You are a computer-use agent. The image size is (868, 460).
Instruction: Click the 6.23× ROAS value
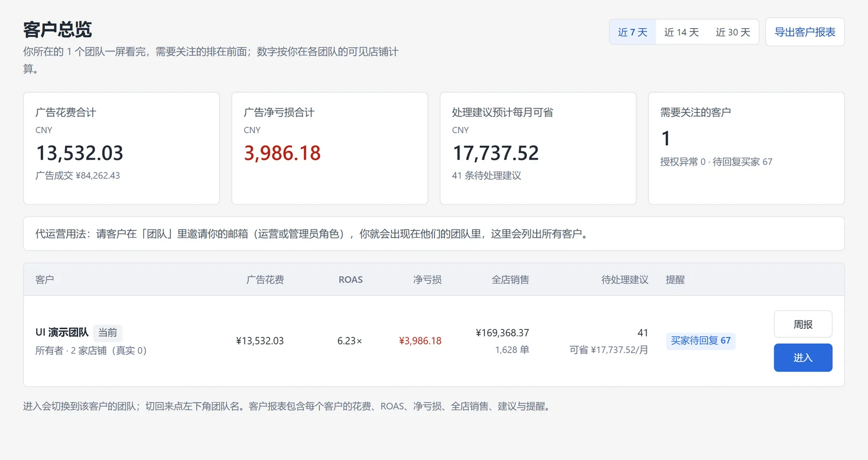pos(350,341)
